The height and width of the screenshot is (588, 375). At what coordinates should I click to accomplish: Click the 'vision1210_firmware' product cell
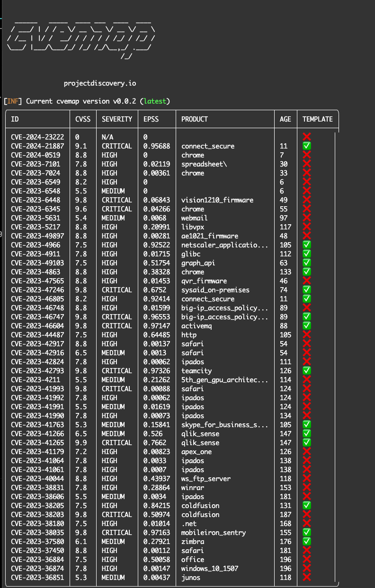point(217,200)
